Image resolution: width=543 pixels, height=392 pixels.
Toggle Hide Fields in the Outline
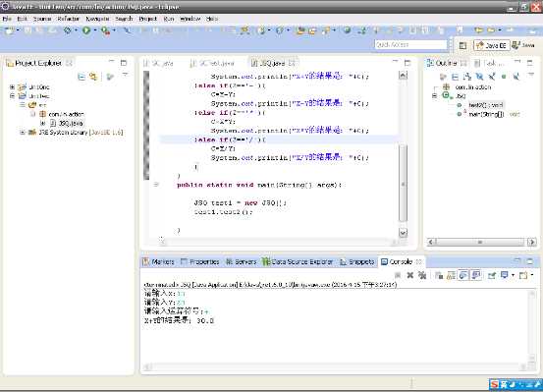point(479,77)
